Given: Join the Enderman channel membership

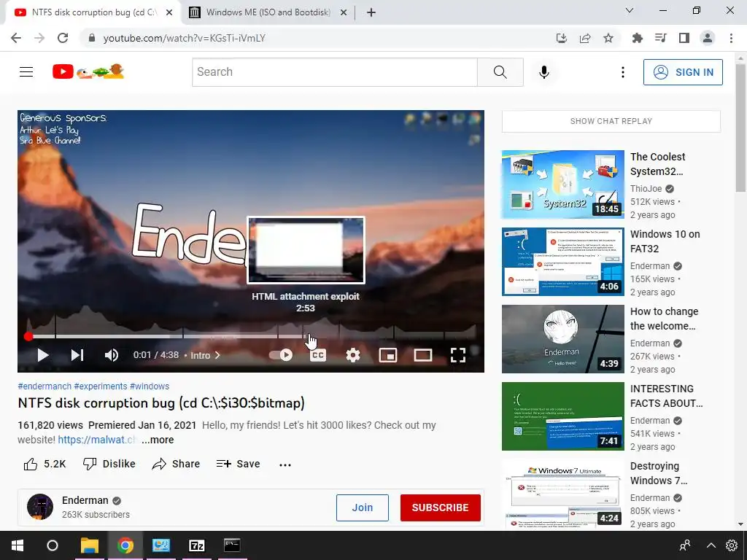Looking at the screenshot, I should (x=362, y=507).
